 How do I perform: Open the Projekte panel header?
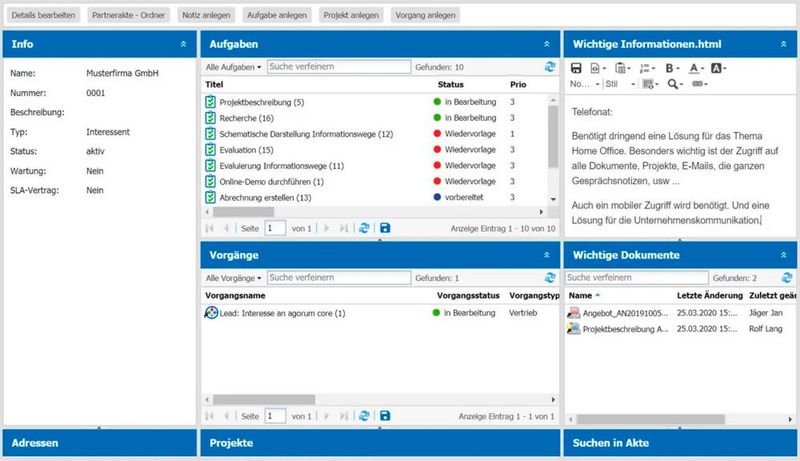tap(380, 443)
